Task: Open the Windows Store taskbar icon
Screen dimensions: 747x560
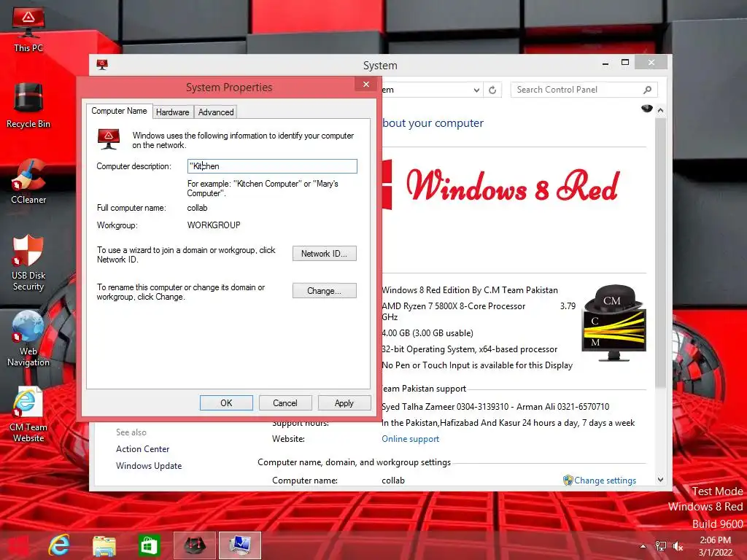Action: point(149,545)
